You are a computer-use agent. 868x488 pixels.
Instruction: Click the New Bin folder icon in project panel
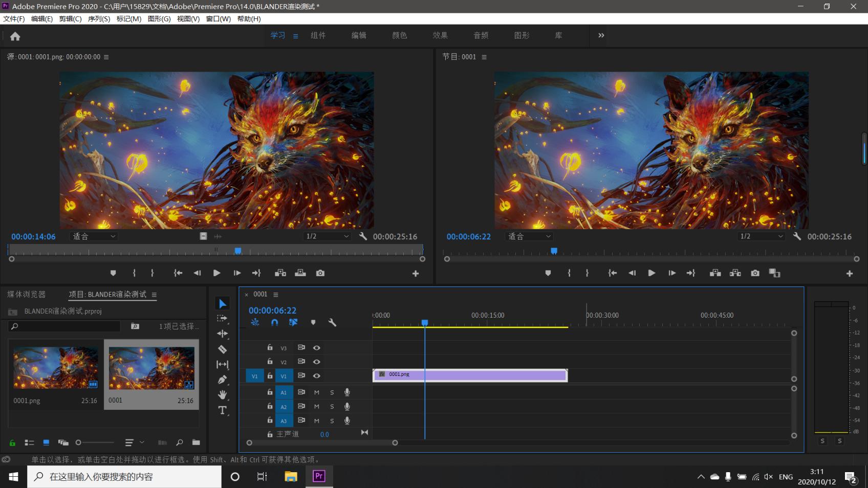(x=196, y=442)
